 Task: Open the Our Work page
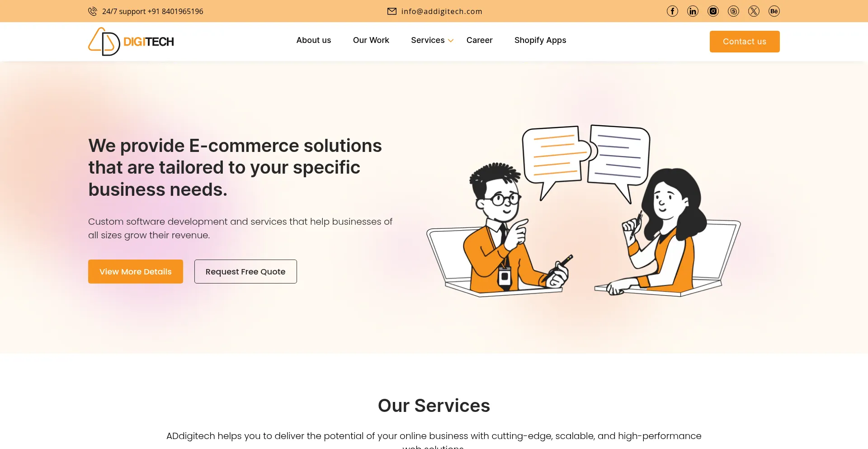pos(371,40)
